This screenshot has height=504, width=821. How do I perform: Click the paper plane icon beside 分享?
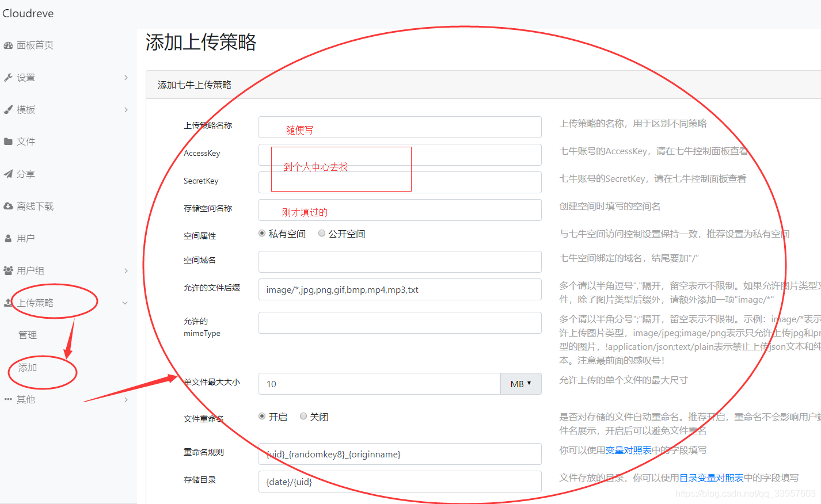click(x=8, y=174)
